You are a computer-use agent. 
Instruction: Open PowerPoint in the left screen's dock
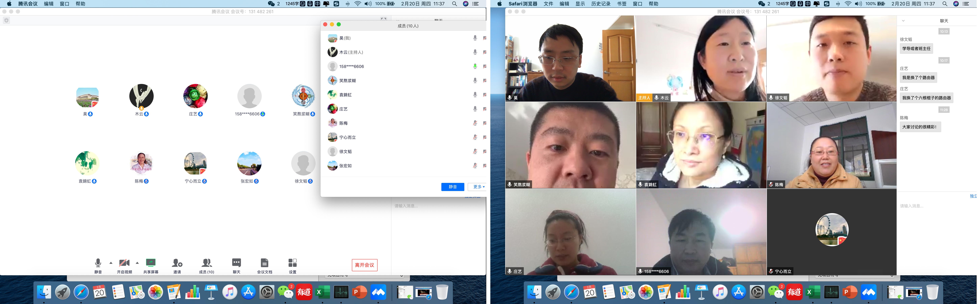[359, 292]
